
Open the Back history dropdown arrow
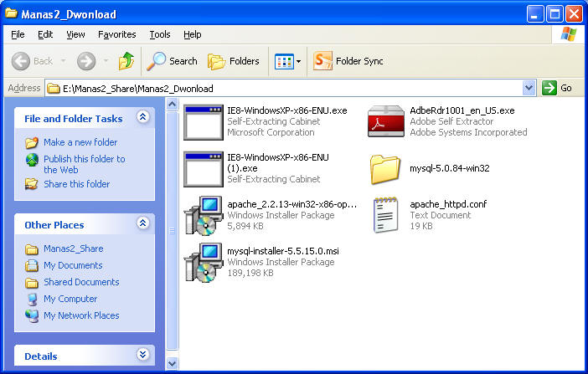(x=64, y=61)
